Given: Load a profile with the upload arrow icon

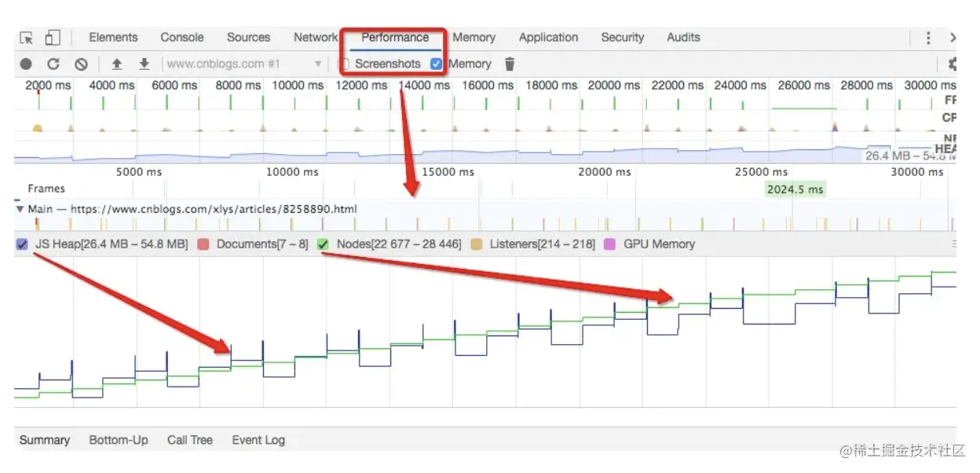Looking at the screenshot, I should coord(117,64).
